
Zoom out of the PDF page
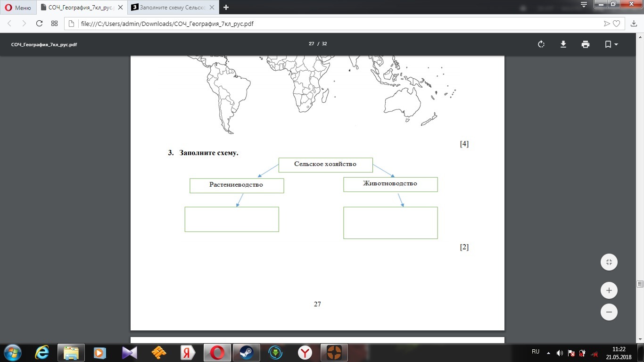tap(609, 312)
